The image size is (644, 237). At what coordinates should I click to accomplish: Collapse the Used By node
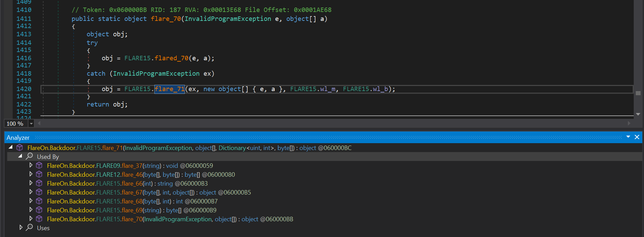coord(20,156)
